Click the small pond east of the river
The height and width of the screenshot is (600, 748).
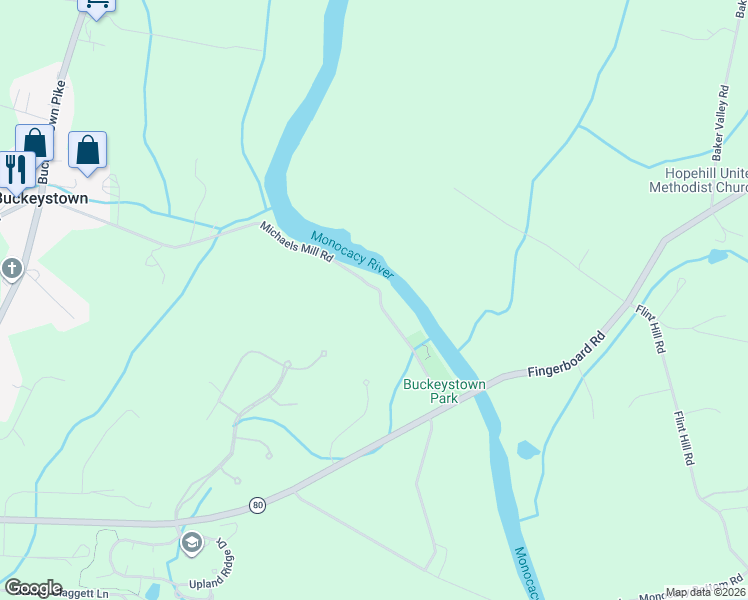528,450
